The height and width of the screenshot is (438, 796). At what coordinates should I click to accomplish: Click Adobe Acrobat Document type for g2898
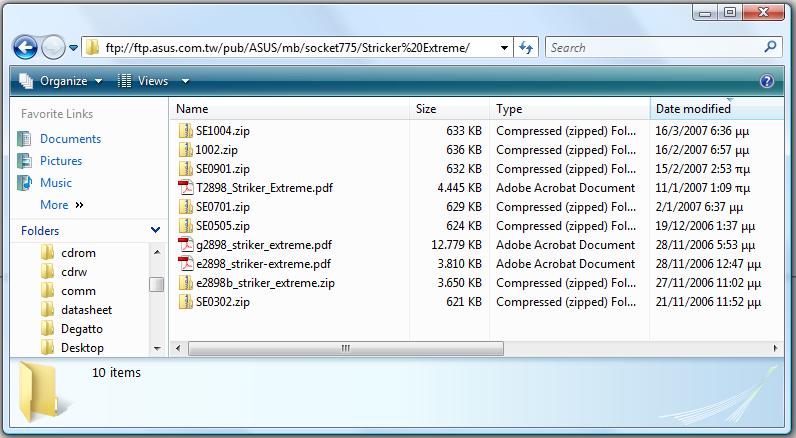coord(565,245)
